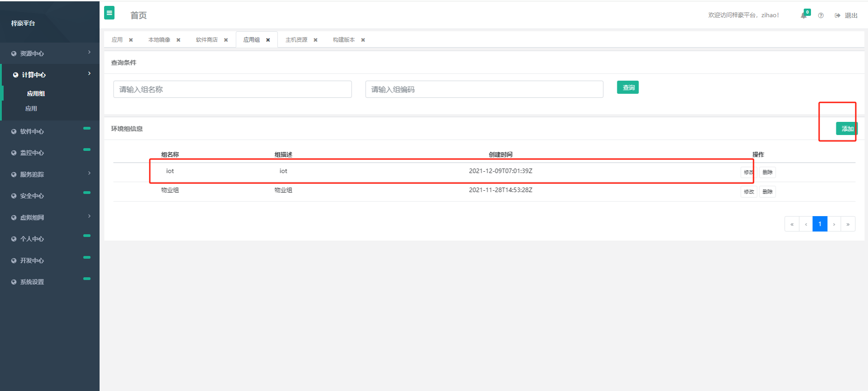Go to next page with › button
The height and width of the screenshot is (391, 868).
(x=834, y=224)
